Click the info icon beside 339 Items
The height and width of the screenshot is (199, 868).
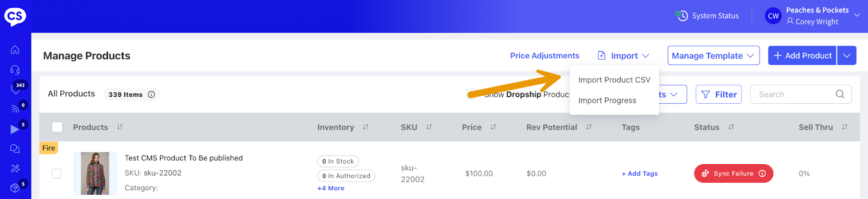(151, 95)
